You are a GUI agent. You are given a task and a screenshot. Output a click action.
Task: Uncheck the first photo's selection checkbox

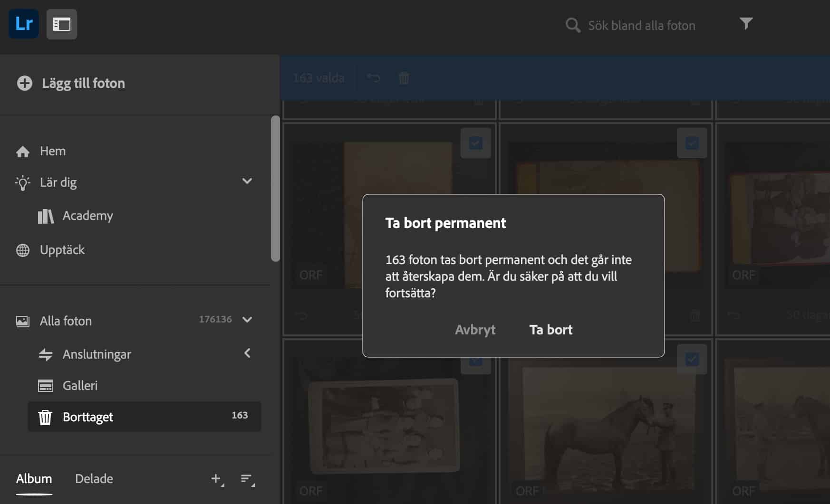(x=475, y=143)
